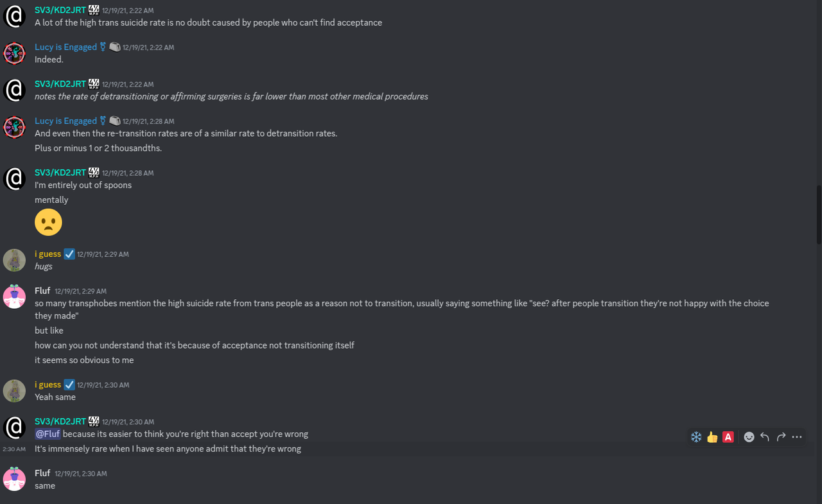The width and height of the screenshot is (822, 504).
Task: React with the thumbs up emoji
Action: 712,437
